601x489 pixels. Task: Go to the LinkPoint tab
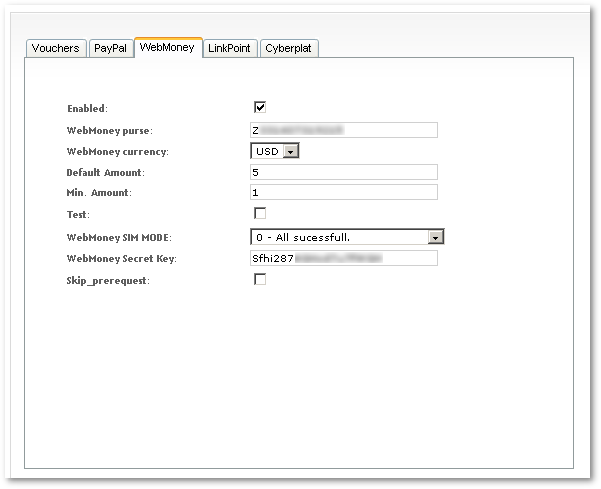point(231,48)
